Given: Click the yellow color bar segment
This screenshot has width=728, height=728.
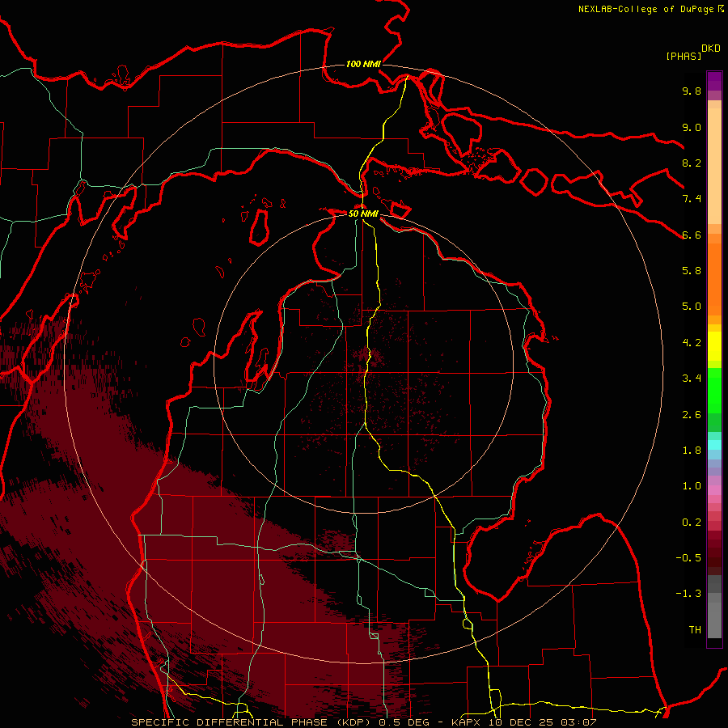Looking at the screenshot, I should (x=714, y=346).
